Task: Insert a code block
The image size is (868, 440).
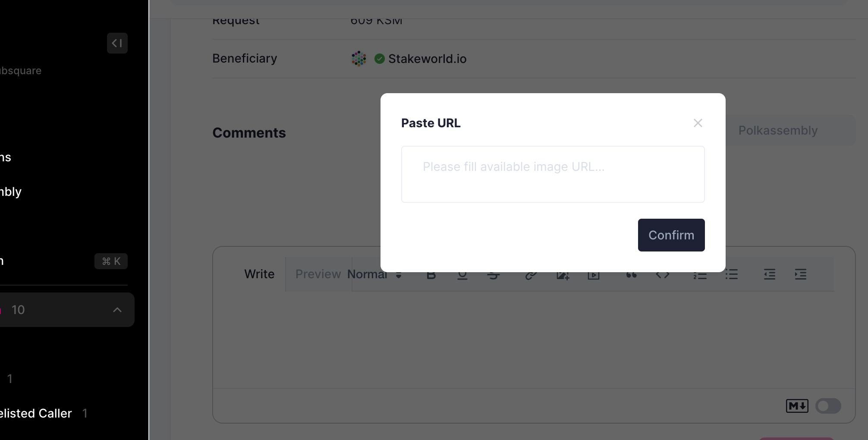Action: click(x=663, y=274)
